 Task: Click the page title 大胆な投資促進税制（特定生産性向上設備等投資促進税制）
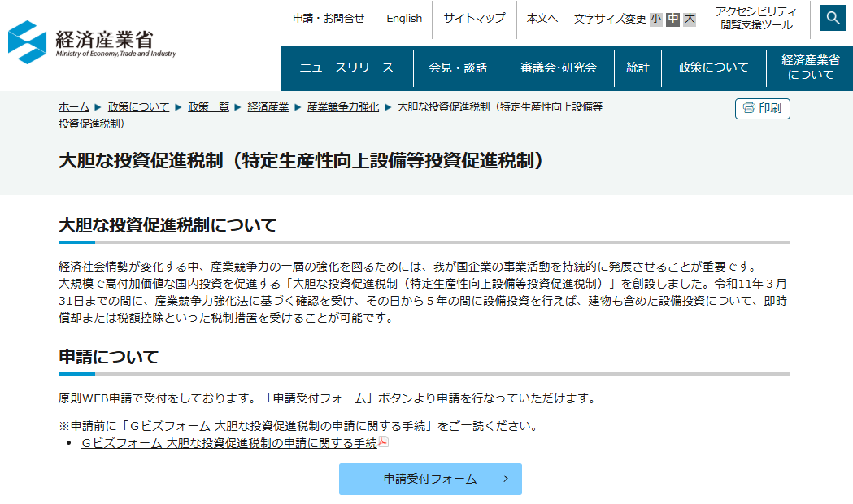[x=301, y=160]
